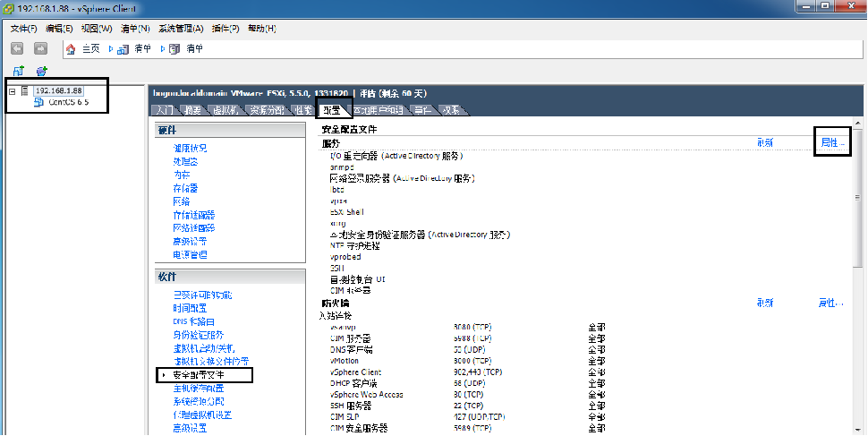
Task: Select the 192.168.1.88 host in tree
Action: [59, 90]
